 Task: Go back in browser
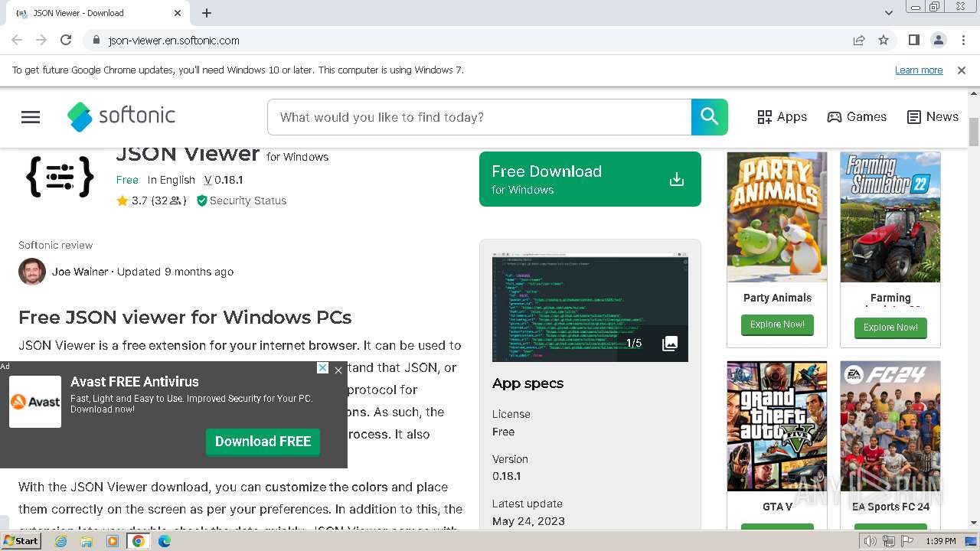[x=17, y=40]
